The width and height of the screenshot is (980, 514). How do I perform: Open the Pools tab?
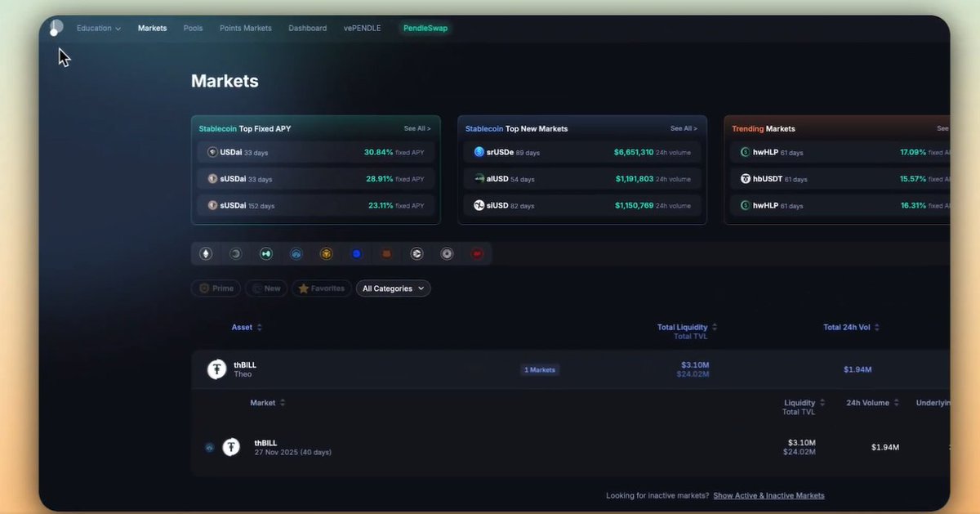(x=193, y=28)
